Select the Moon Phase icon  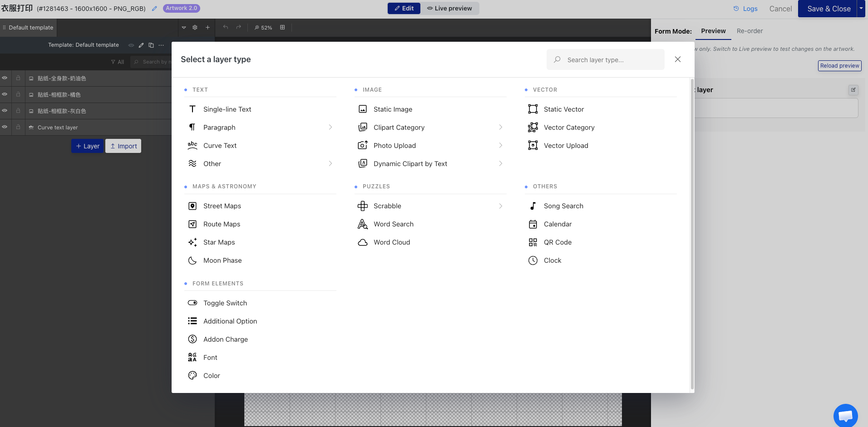point(192,260)
